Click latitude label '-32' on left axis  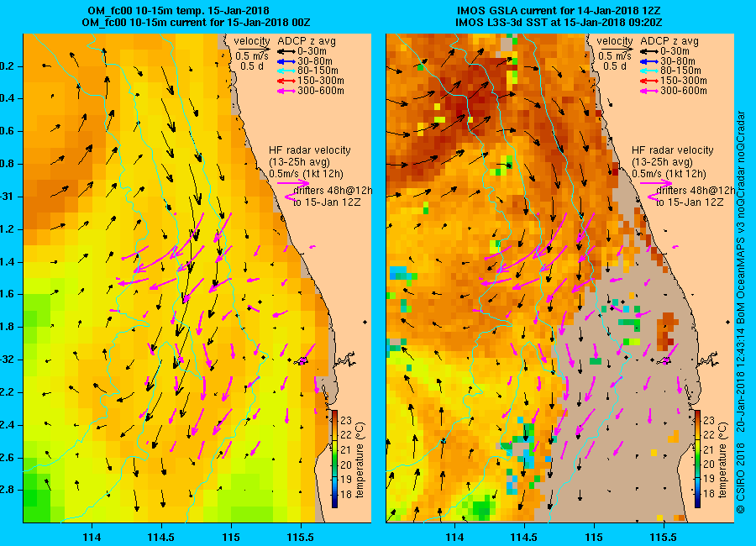coord(6,360)
